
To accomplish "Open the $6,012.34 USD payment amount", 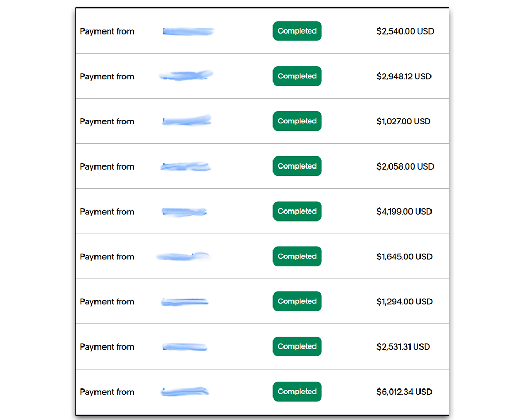I will pyautogui.click(x=404, y=392).
